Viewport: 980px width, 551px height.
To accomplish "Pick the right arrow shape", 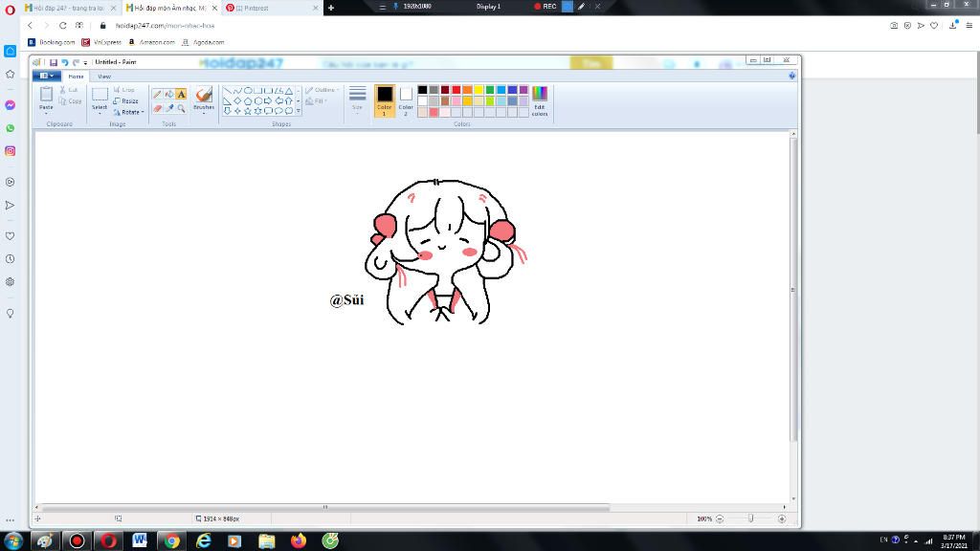I will 268,100.
